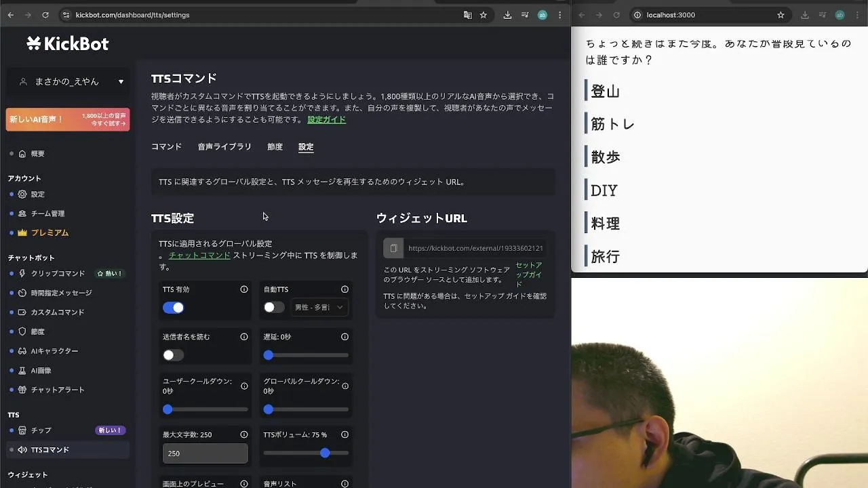Click the 最大文字数 250 input field
Screen dimensions: 868x488
click(205, 453)
